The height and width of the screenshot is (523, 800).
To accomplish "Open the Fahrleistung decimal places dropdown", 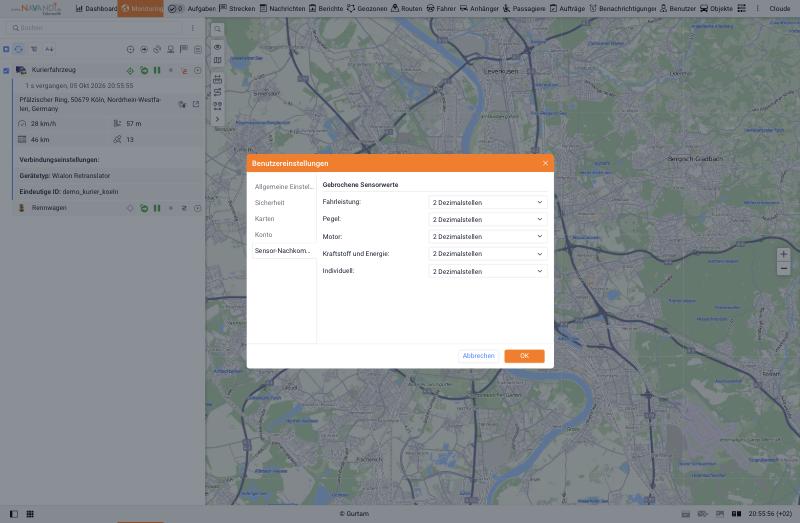I will [x=487, y=203].
